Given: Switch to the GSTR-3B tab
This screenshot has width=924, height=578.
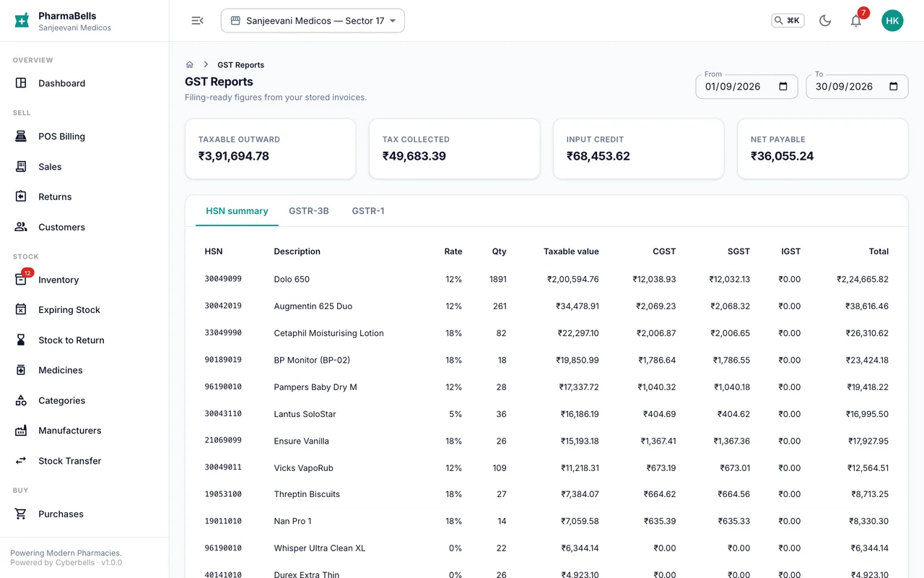Looking at the screenshot, I should [x=309, y=211].
